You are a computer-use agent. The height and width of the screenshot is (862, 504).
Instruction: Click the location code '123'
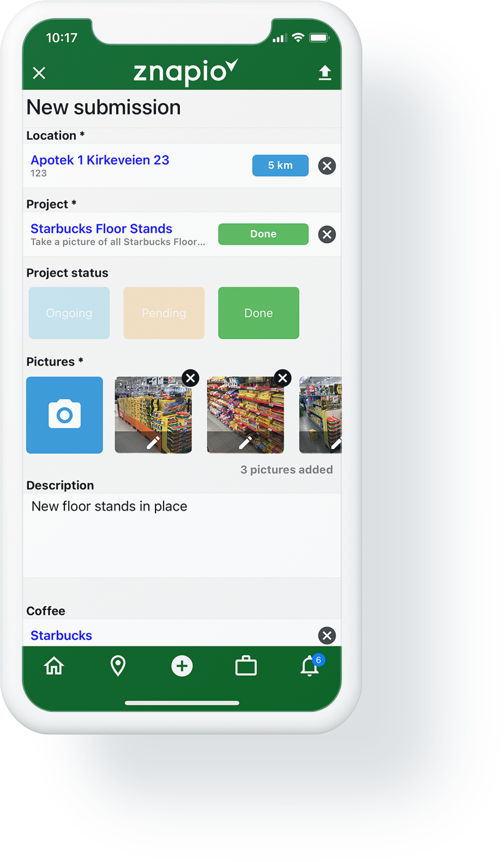(x=39, y=173)
